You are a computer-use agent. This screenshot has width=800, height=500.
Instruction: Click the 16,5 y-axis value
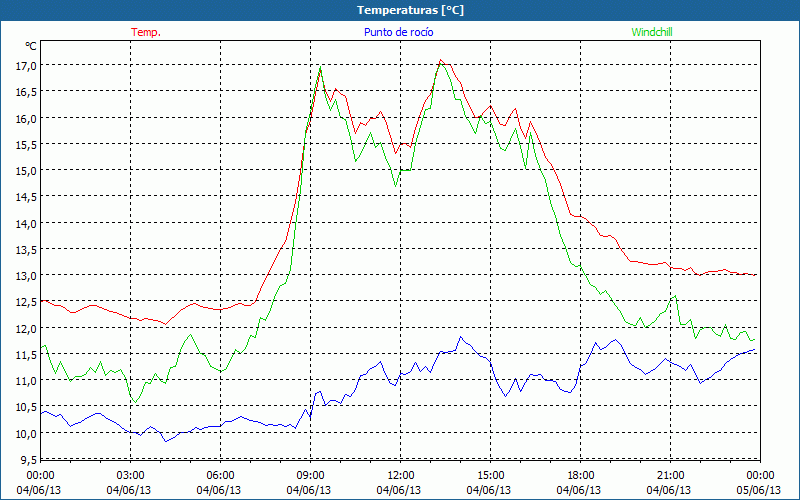pyautogui.click(x=27, y=92)
